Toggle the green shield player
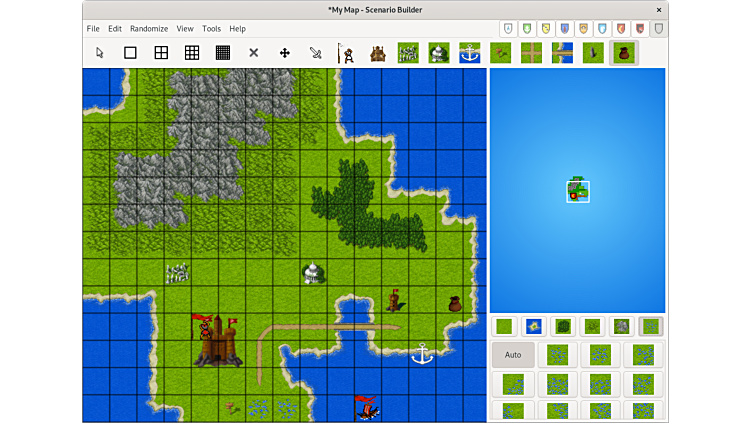This screenshot has width=752, height=423. pyautogui.click(x=527, y=29)
